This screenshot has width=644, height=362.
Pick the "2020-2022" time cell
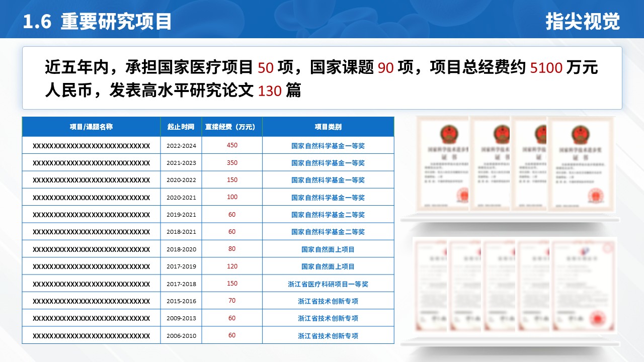point(181,180)
